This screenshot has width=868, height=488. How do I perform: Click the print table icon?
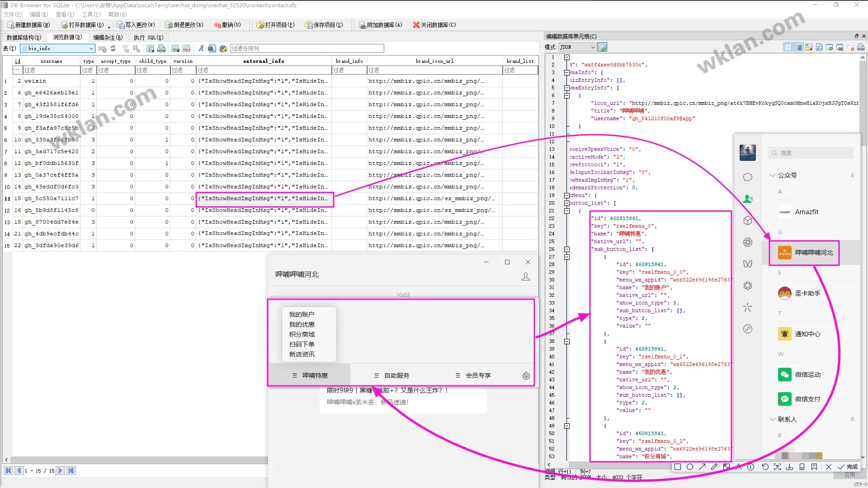tap(161, 48)
